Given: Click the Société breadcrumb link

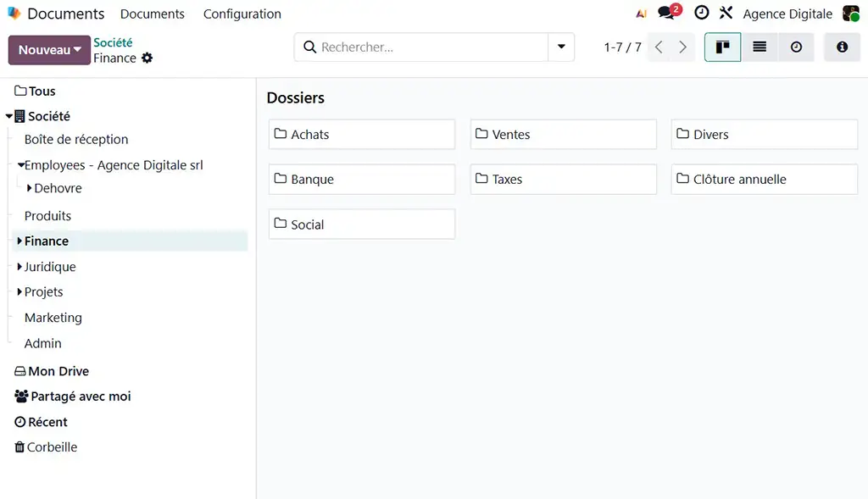Looking at the screenshot, I should pyautogui.click(x=114, y=42).
